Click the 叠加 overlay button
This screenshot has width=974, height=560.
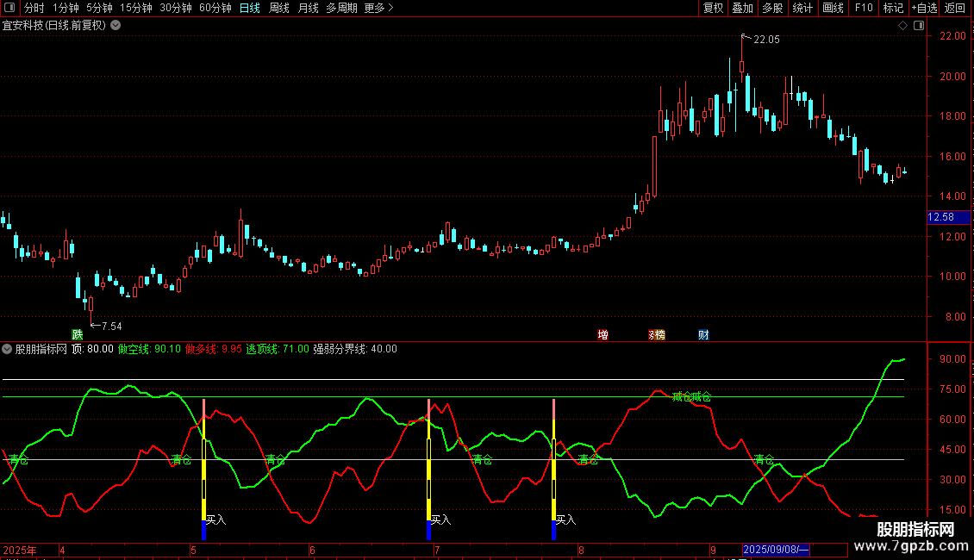tap(742, 8)
